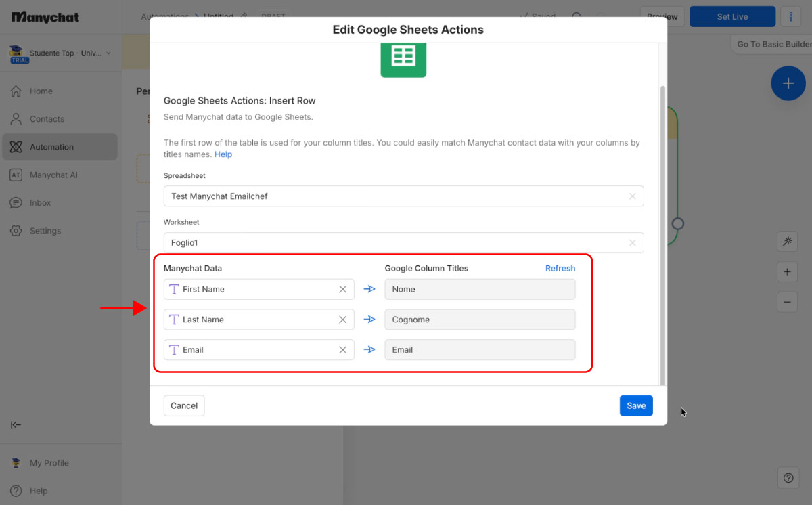Remove the First Name field
The image size is (812, 505).
342,289
